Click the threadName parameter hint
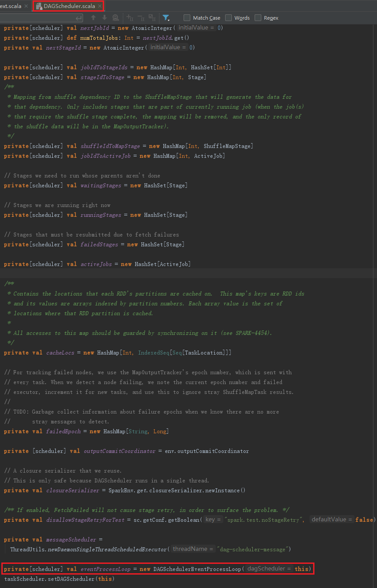Viewport: 377px width, 588px height. pos(193,549)
